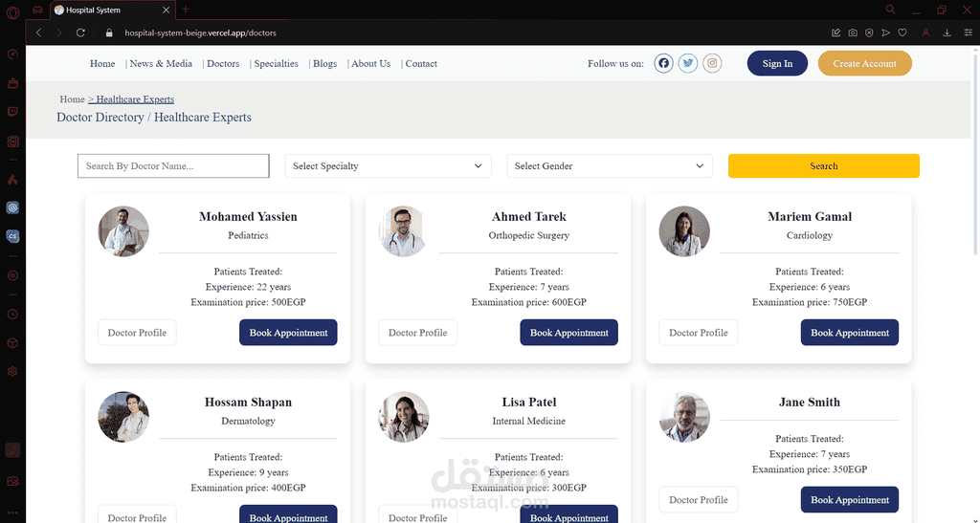Open the GX Corner gamepad icon
Viewport: 980px width, 523px height.
pyautogui.click(x=38, y=10)
